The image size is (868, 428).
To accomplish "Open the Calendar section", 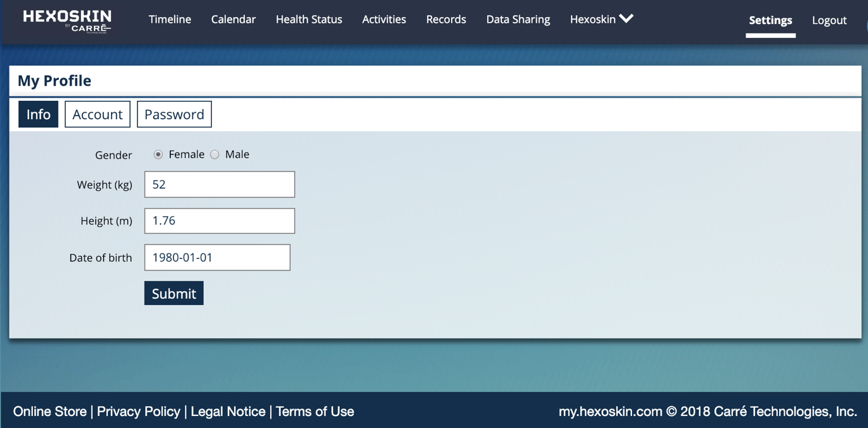I will click(x=233, y=19).
